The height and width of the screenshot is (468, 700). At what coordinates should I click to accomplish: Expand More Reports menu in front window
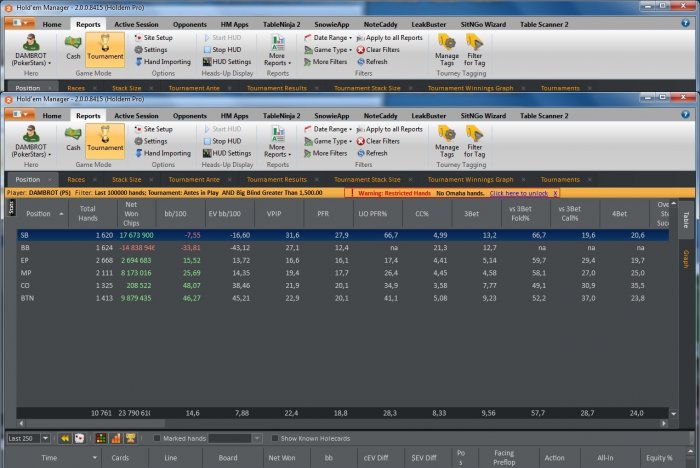(x=277, y=142)
